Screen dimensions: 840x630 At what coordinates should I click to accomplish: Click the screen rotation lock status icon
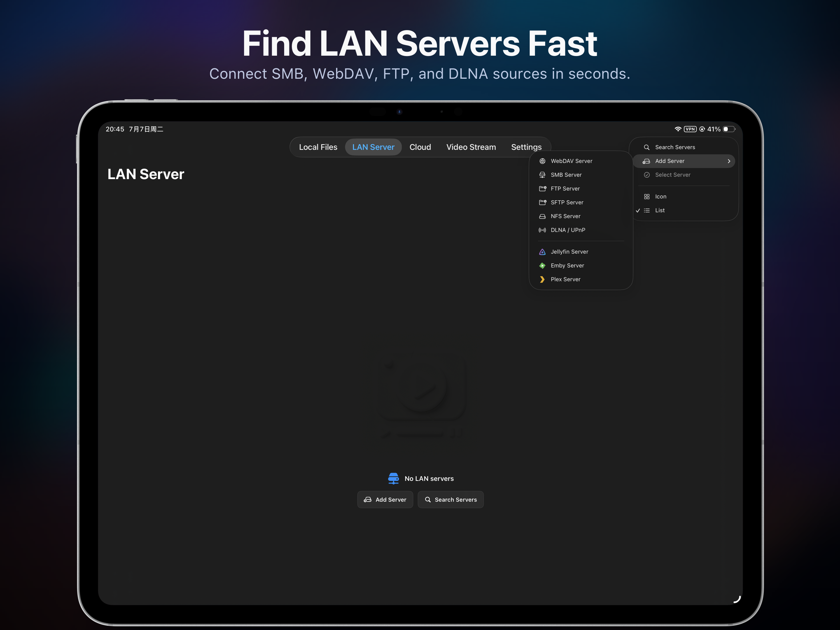tap(702, 129)
